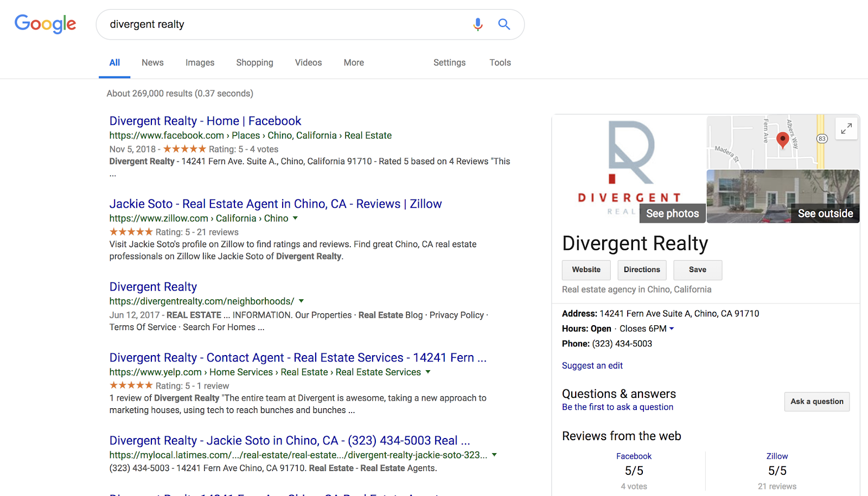Viewport: 868px width, 496px height.
Task: Expand the dropdown arrow beside the Yelp URL
Action: coord(428,372)
